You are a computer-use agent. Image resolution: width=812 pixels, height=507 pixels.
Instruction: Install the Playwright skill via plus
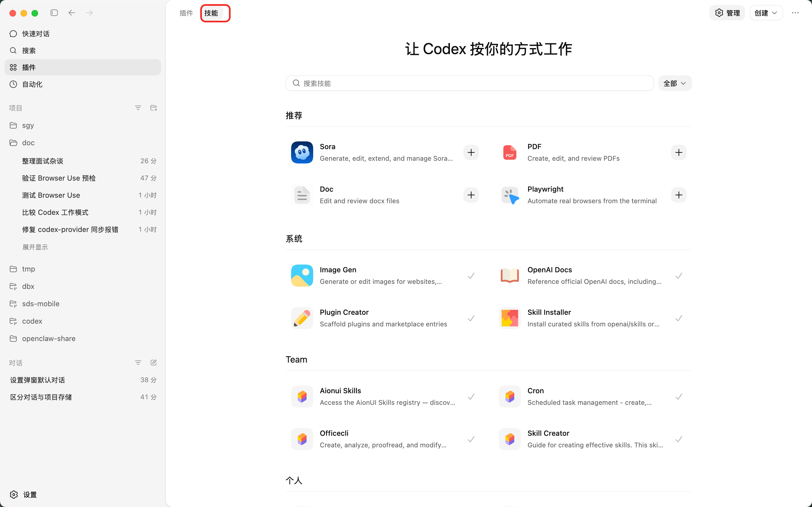(679, 195)
